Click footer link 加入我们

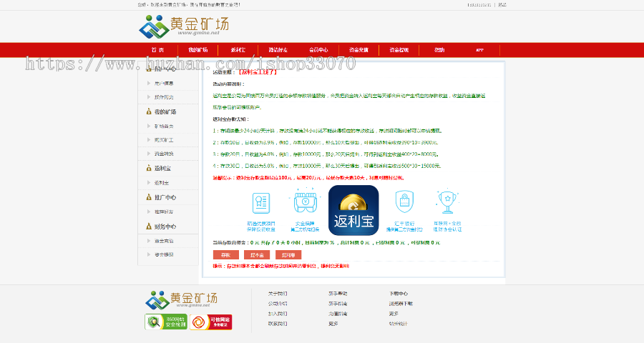click(278, 314)
